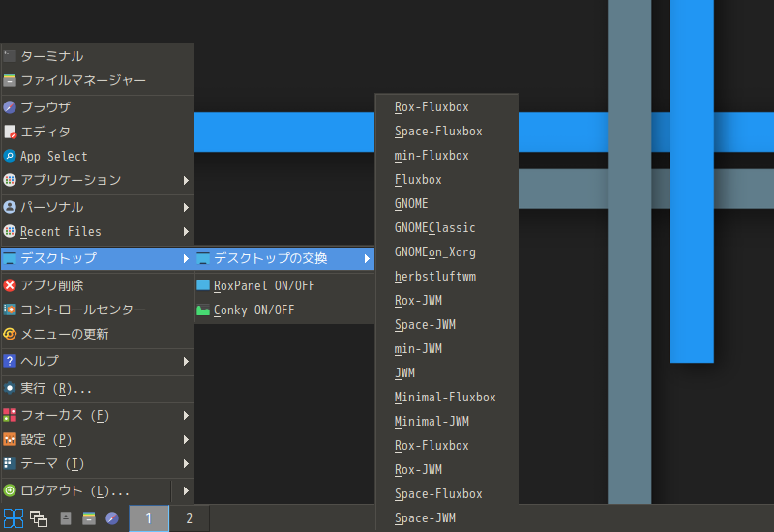The image size is (774, 532).
Task: Click the App Select magnifier icon
Action: [x=10, y=156]
